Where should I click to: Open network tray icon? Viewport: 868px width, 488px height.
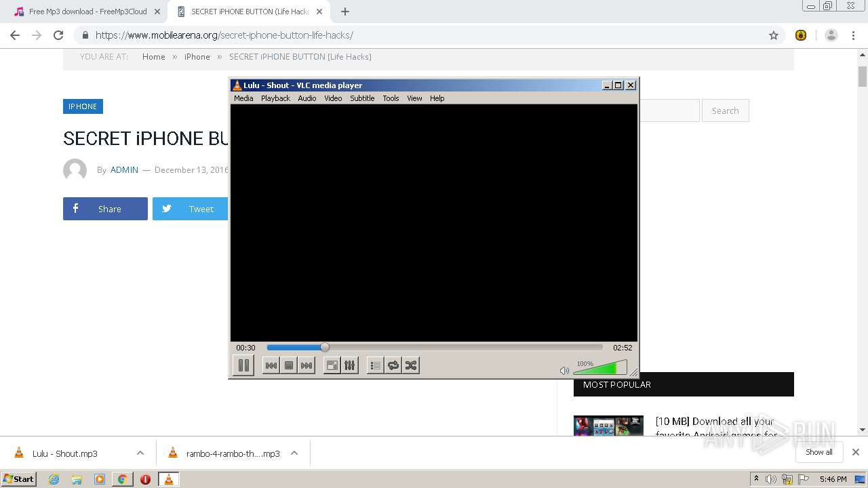[x=787, y=479]
